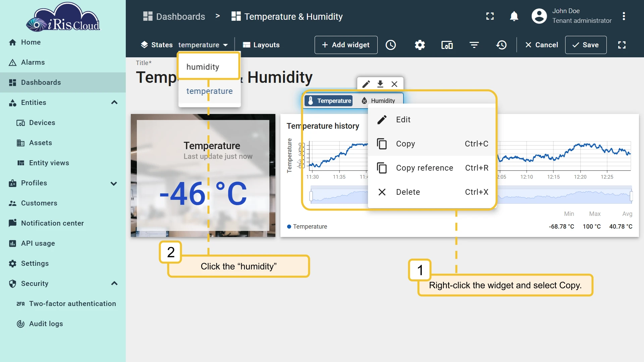Choose Delete from the context menu
Screen dimensions: 644x362
click(432, 192)
